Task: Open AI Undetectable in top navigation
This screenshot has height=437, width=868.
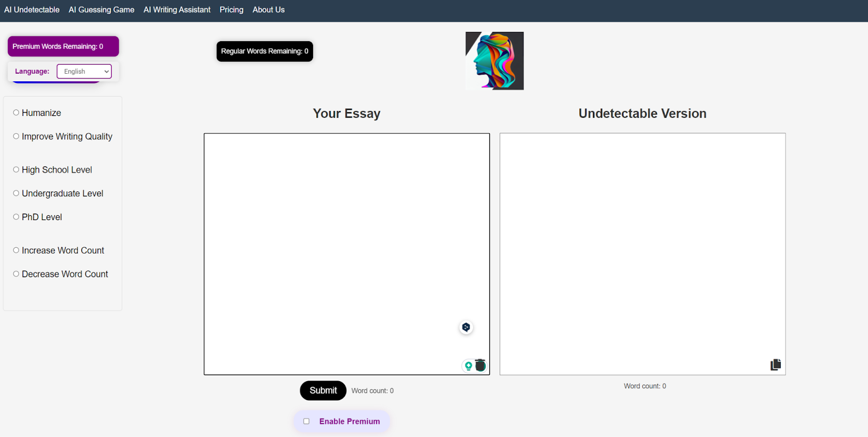Action: (32, 10)
